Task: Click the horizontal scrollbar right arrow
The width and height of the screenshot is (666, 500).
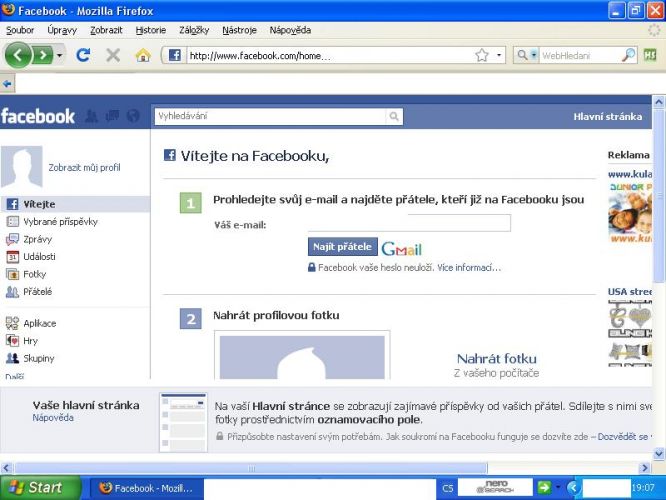Action: pos(645,468)
